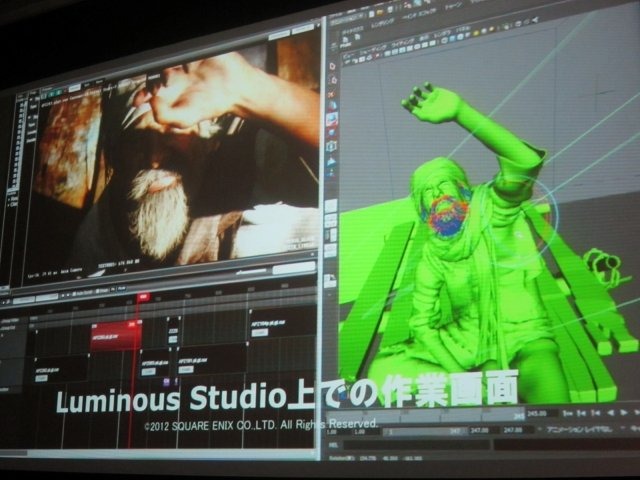Open the ペイント エフェクト menu

point(419,14)
